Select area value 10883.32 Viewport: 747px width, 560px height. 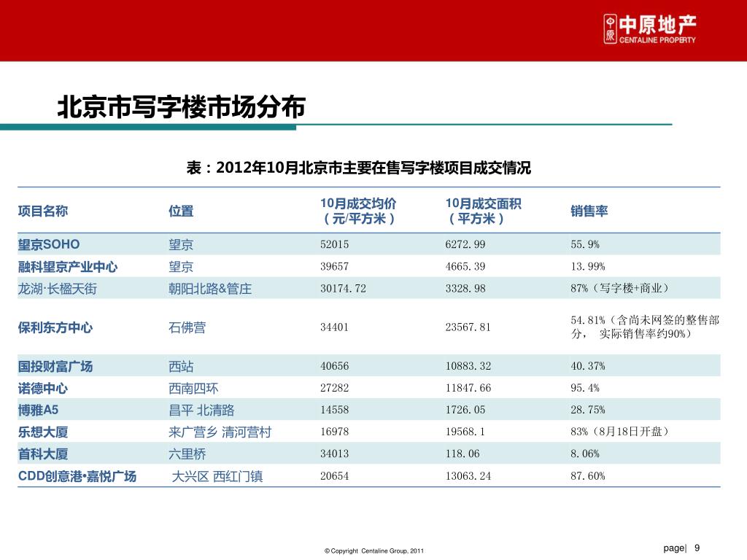[x=468, y=366]
